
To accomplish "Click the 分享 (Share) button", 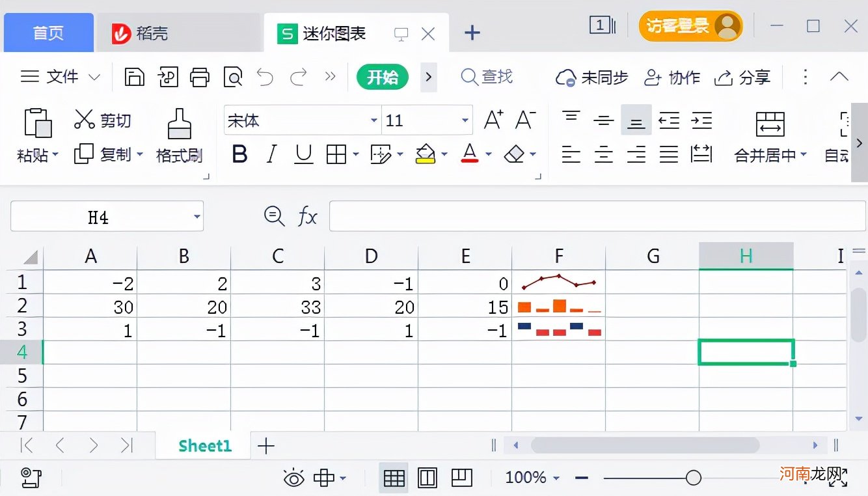I will pyautogui.click(x=742, y=77).
